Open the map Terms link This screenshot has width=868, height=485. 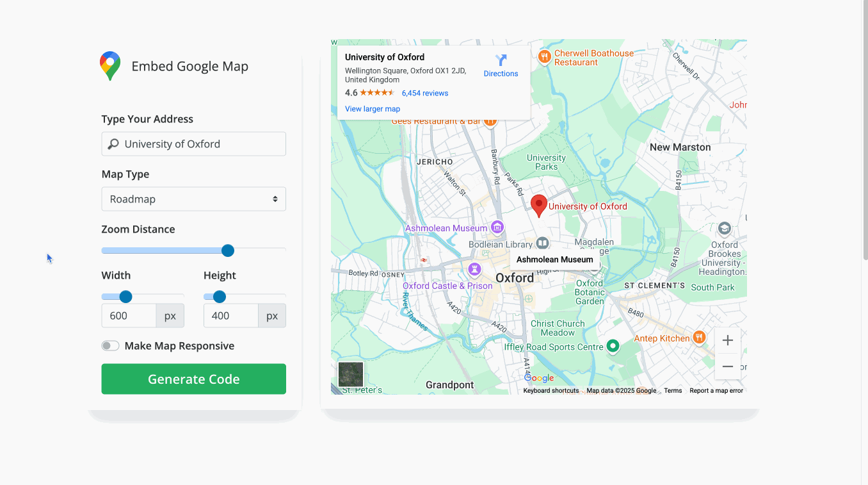point(673,391)
